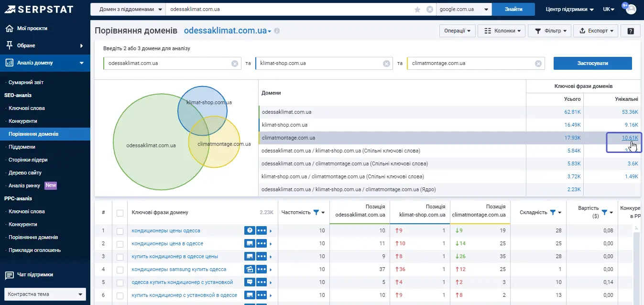Open Ключові слова under SEO-аналіз

(27, 108)
